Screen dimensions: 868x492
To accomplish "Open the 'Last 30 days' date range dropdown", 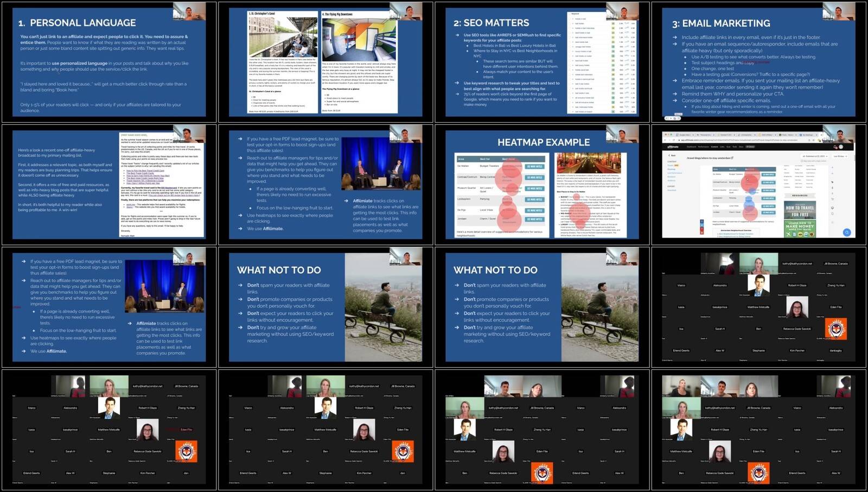I will (x=840, y=156).
